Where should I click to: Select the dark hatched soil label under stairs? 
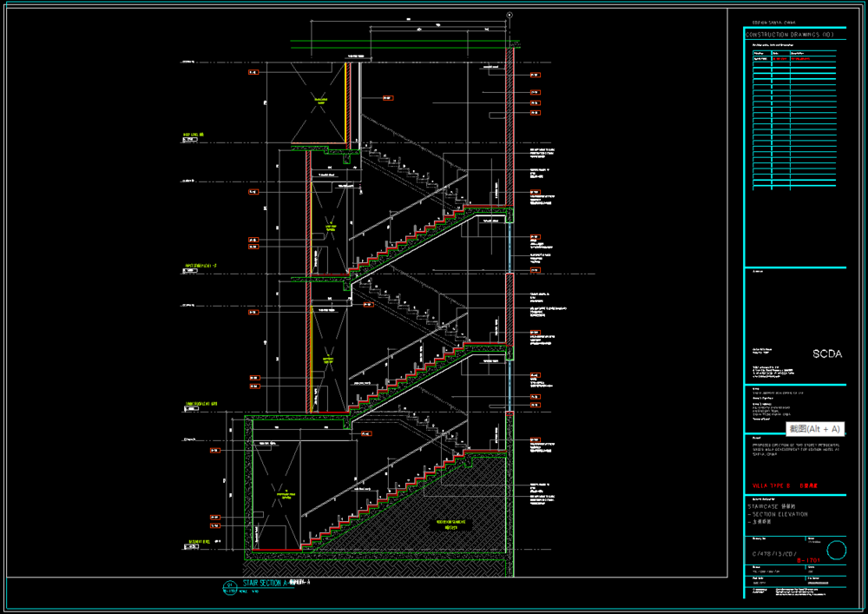(451, 525)
